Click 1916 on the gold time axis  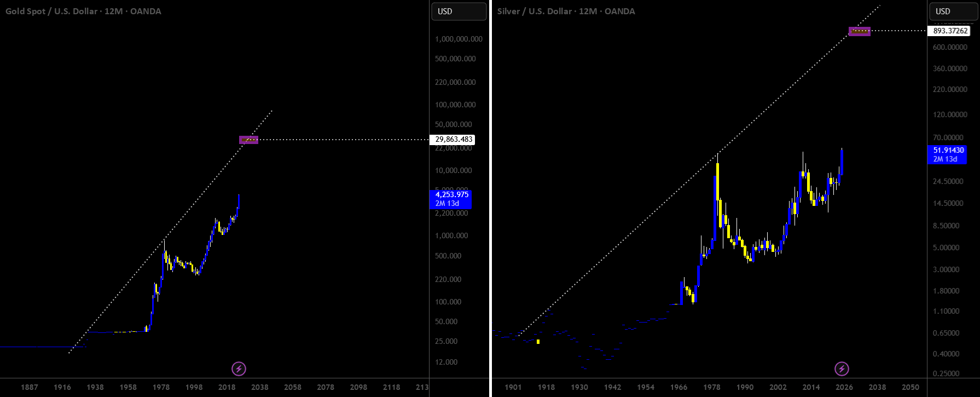click(x=62, y=387)
